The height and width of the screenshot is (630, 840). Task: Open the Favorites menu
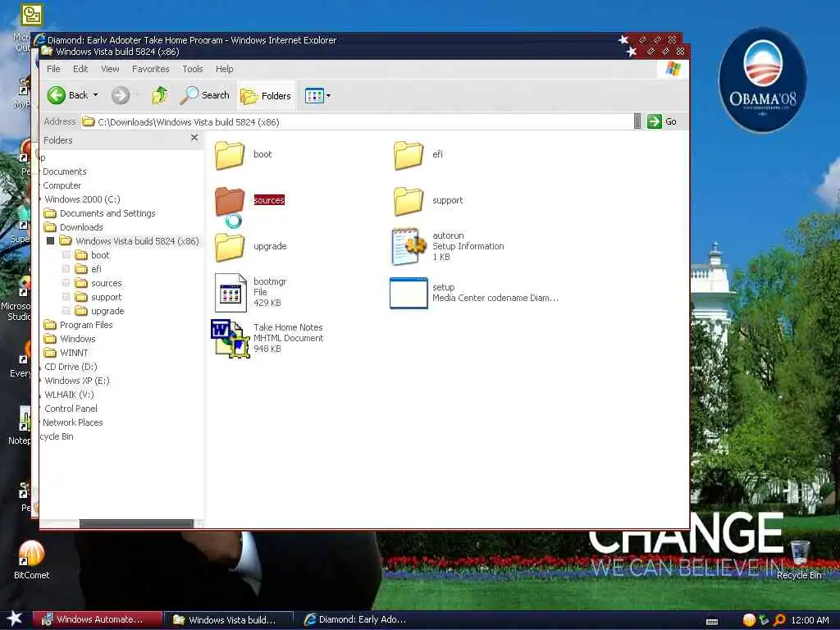(151, 69)
